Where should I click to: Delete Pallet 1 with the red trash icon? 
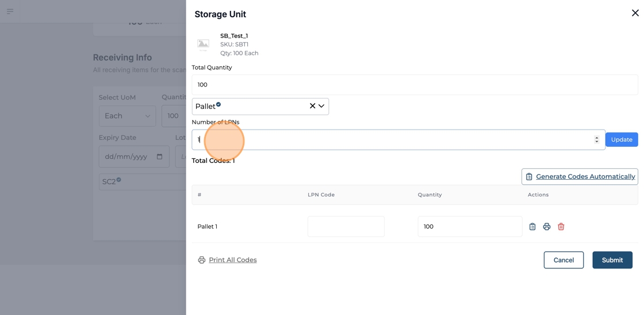pos(561,227)
